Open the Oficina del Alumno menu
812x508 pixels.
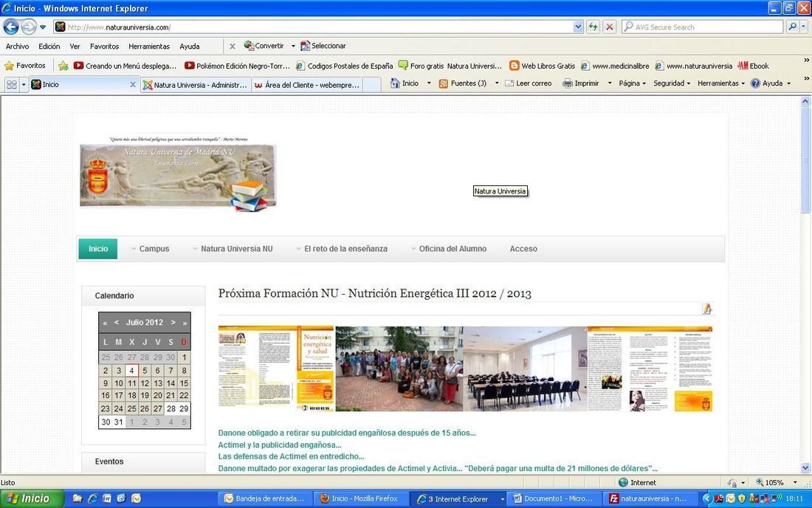(x=452, y=249)
